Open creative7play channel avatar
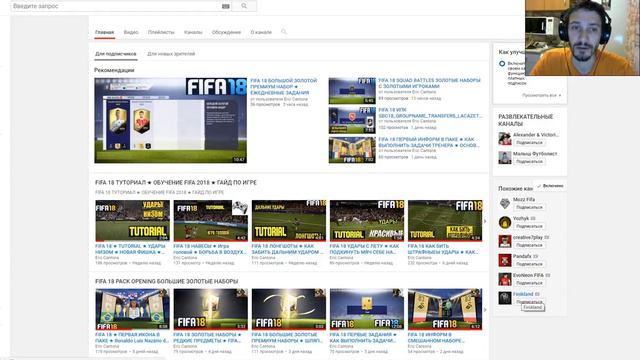The width and height of the screenshot is (640, 360). [x=505, y=241]
